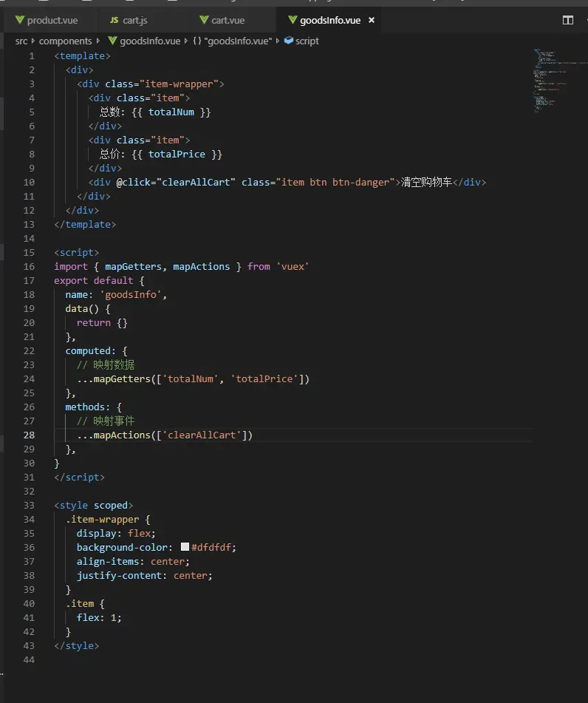Click the justify-content: center declaration
588x703 pixels.
144,575
